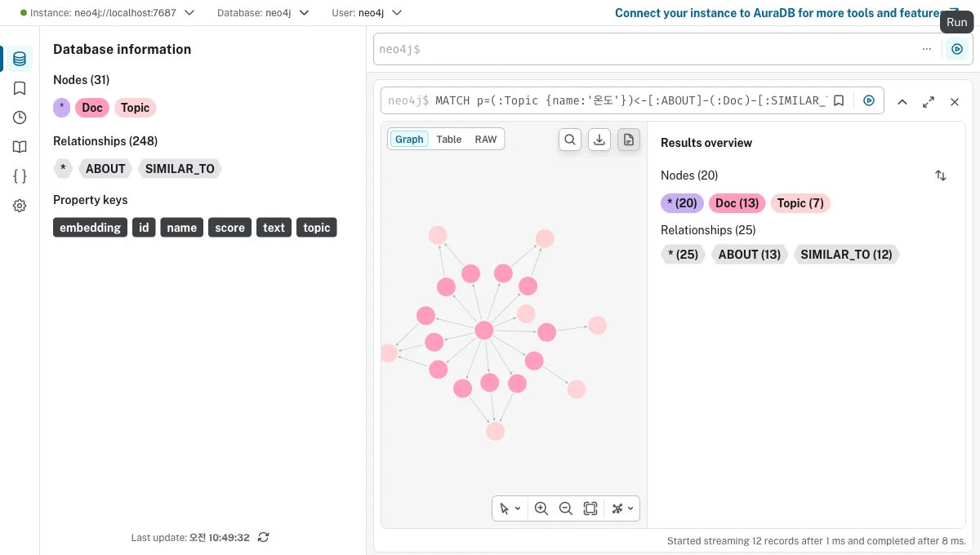Click the embedding property key
This screenshot has height=555, width=980.
click(91, 228)
